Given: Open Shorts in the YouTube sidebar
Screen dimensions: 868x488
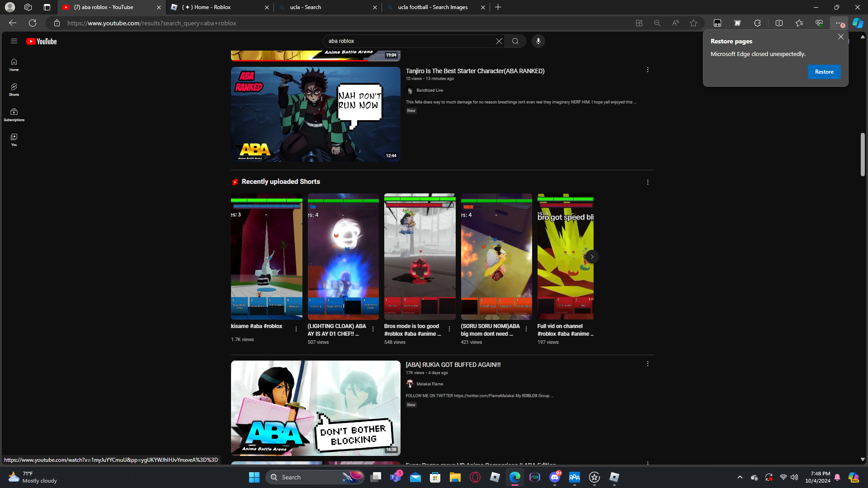Looking at the screenshot, I should click(14, 89).
